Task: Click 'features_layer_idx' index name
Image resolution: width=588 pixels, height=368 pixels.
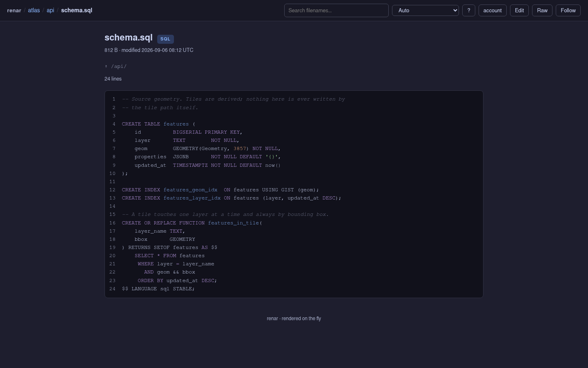Action: [x=192, y=198]
